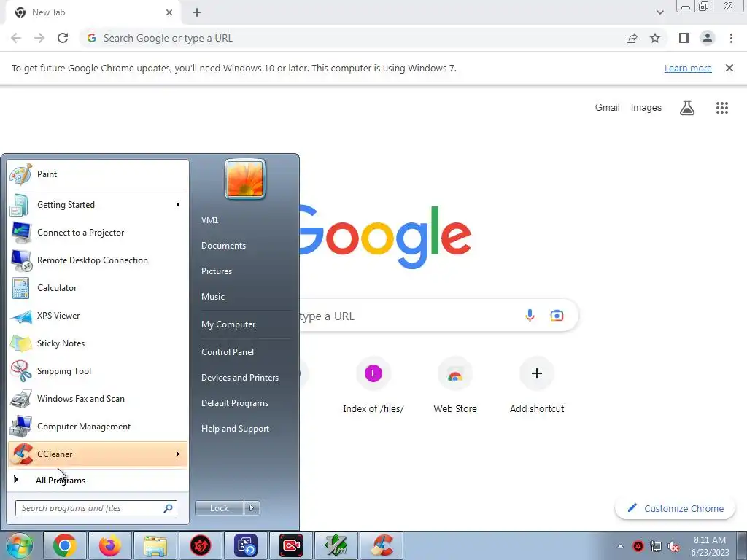Show hidden system tray icons

click(x=620, y=546)
